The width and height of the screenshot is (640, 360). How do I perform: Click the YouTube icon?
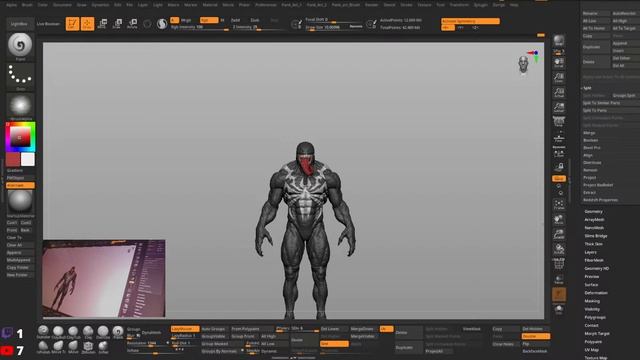pos(7,350)
